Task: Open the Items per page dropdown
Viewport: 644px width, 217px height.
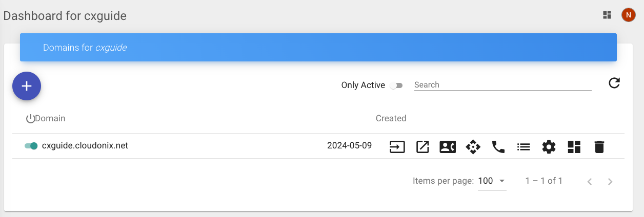Action: tap(492, 181)
